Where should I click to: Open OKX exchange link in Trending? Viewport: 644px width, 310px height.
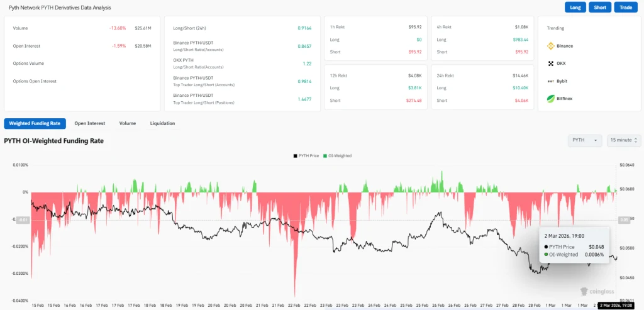click(561, 64)
